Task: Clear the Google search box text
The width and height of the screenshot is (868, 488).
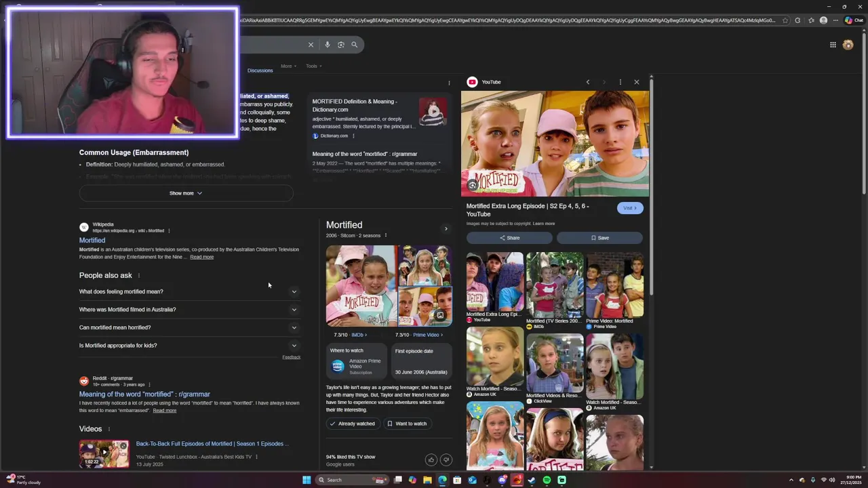Action: point(311,45)
